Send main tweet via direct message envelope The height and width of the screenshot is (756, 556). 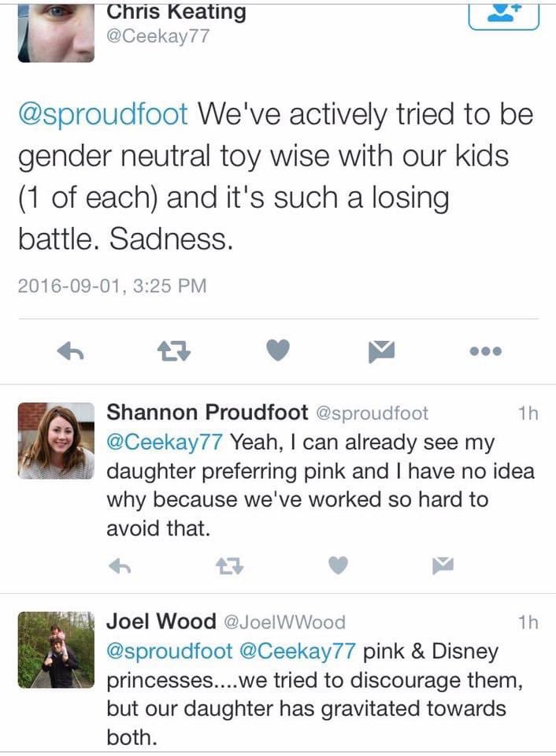[x=381, y=351]
